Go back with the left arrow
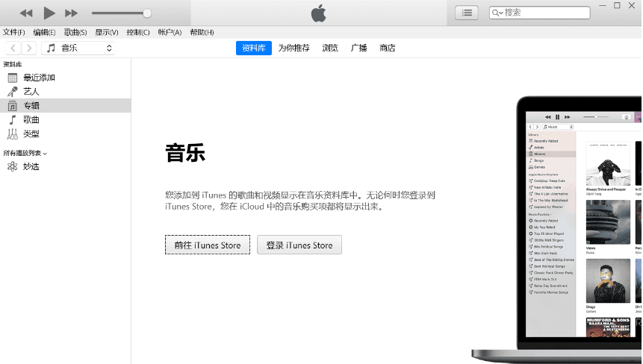Screen dimensions: 643x364 click(x=13, y=48)
